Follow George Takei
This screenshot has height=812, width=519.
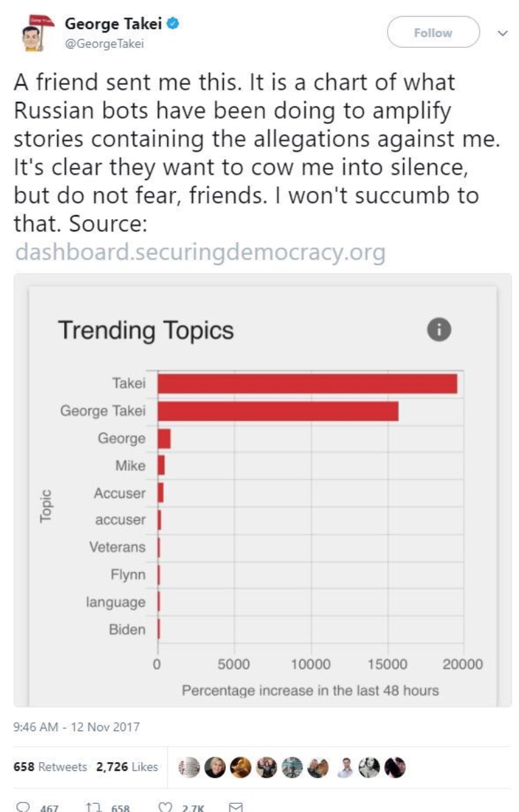coord(433,32)
